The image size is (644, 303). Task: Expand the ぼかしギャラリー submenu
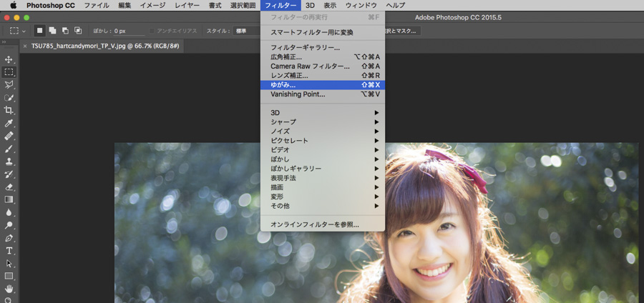click(323, 169)
